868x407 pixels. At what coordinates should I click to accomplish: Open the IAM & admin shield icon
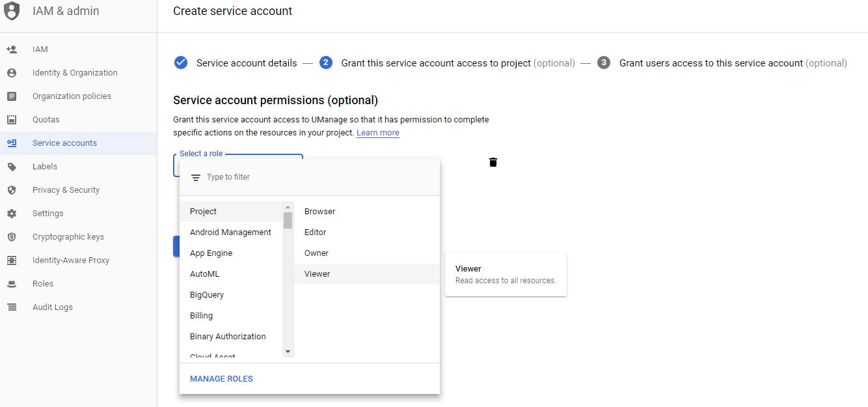tap(12, 10)
